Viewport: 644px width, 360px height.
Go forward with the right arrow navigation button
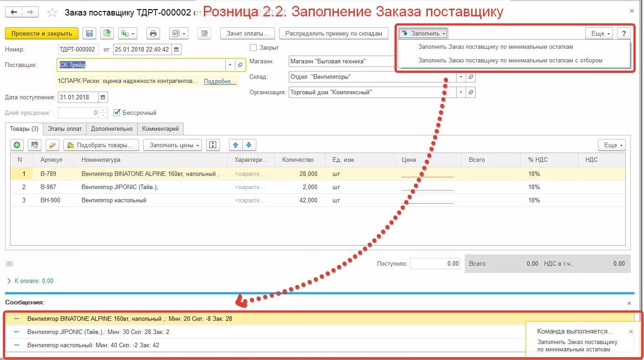(31, 12)
